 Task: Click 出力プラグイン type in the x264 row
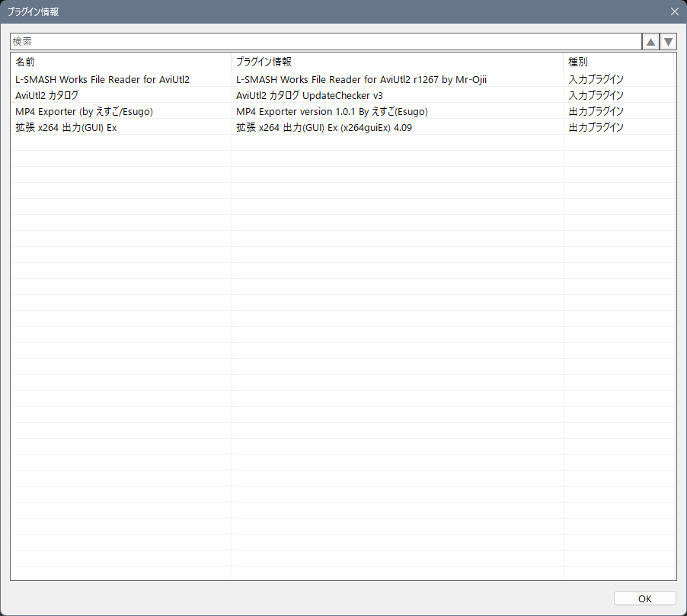click(x=596, y=127)
